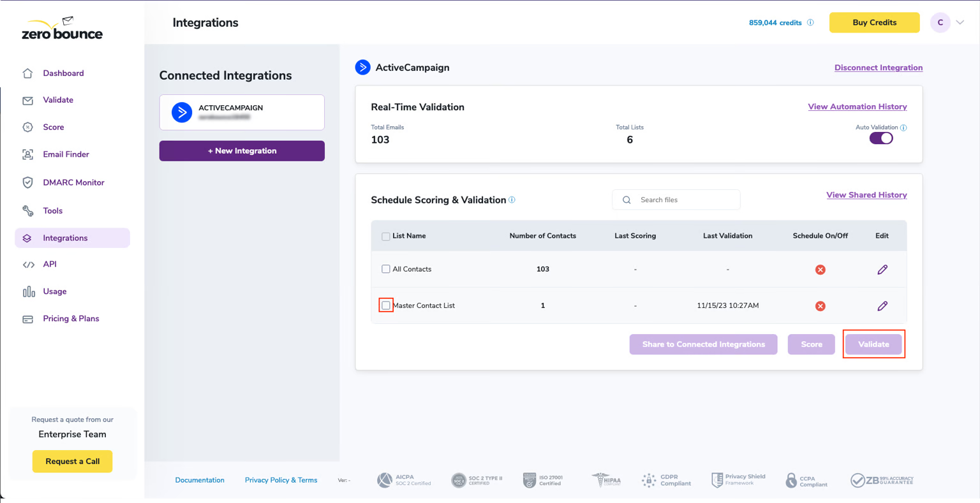
Task: Open API in sidebar
Action: (x=50, y=264)
